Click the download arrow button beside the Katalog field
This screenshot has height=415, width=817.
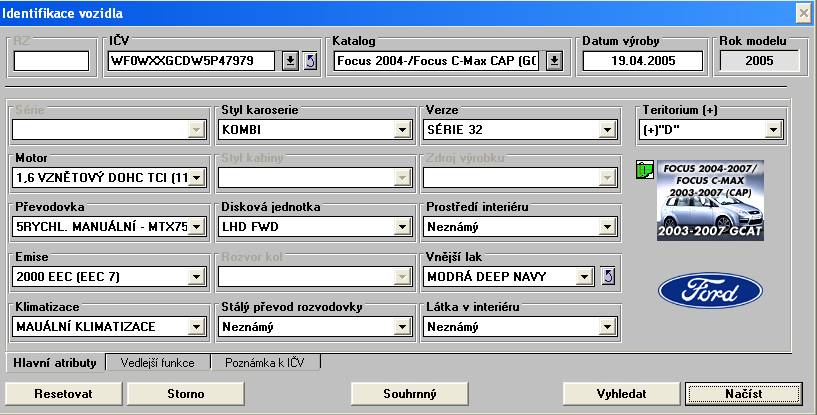click(x=555, y=61)
